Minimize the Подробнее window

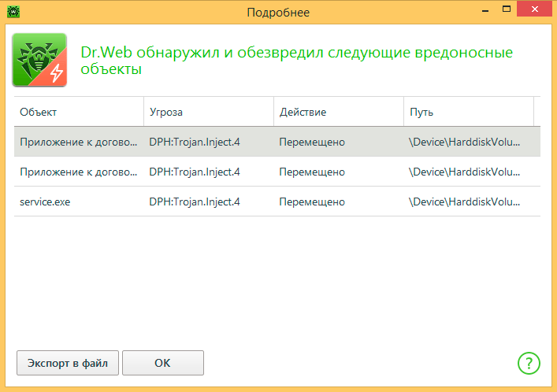tap(485, 9)
